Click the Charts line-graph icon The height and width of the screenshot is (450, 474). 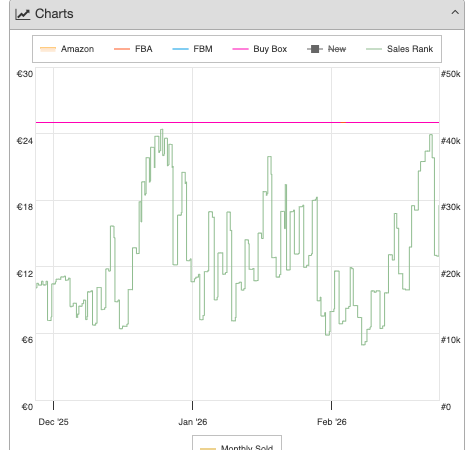pos(23,14)
